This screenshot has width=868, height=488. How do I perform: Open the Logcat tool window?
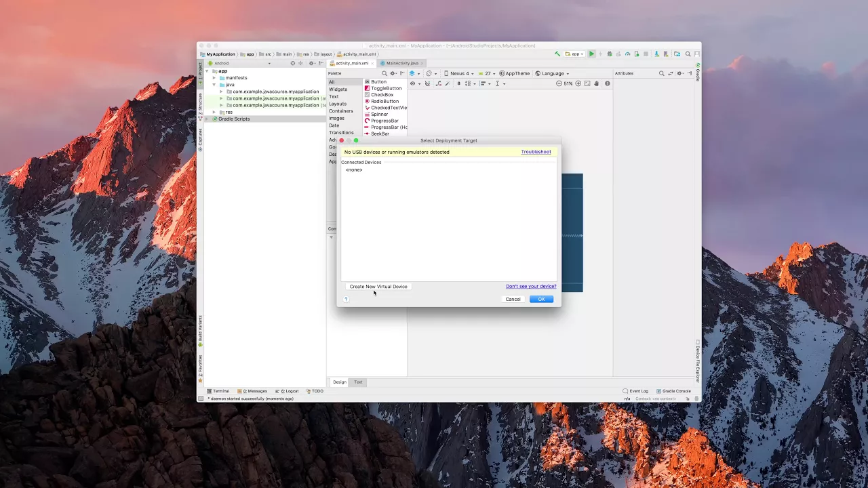[x=287, y=391]
